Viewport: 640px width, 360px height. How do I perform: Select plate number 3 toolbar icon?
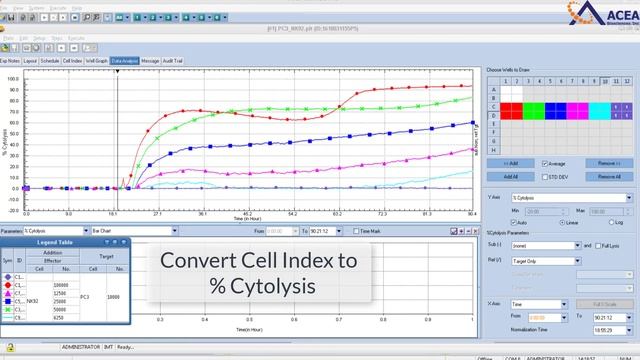(168, 18)
